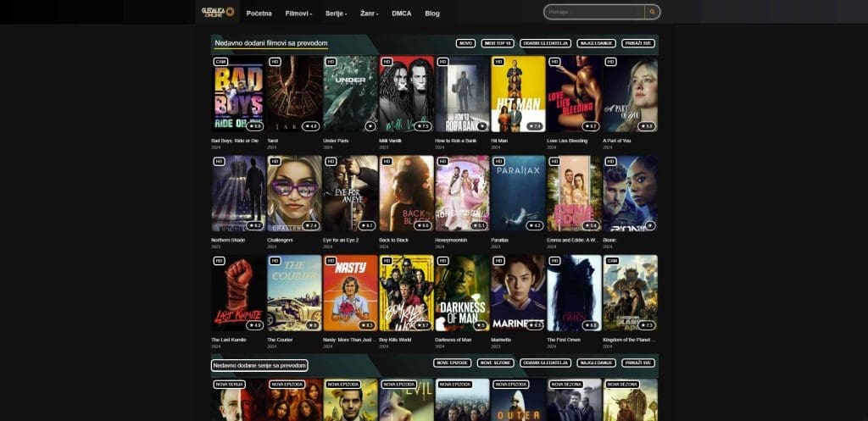Open the Blog page

pyautogui.click(x=432, y=14)
